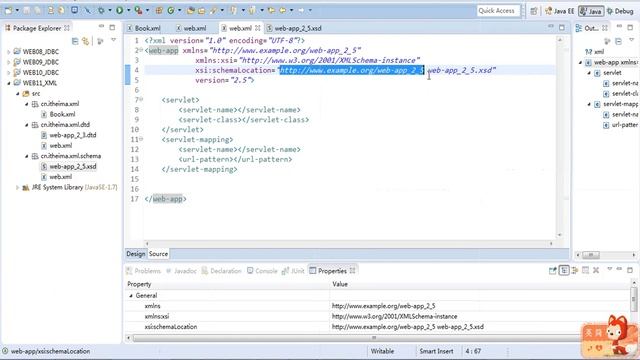Select servlet-mapping node in Outline
640x360 pixels.
616,104
